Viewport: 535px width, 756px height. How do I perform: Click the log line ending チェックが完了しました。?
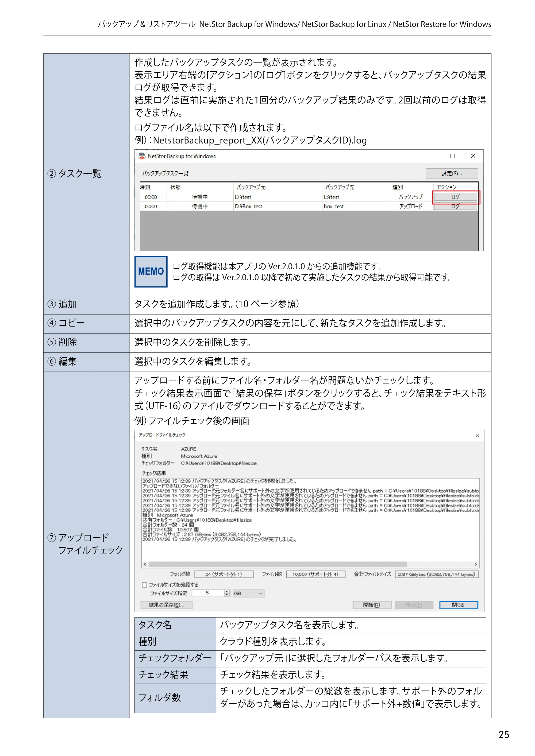220,539
